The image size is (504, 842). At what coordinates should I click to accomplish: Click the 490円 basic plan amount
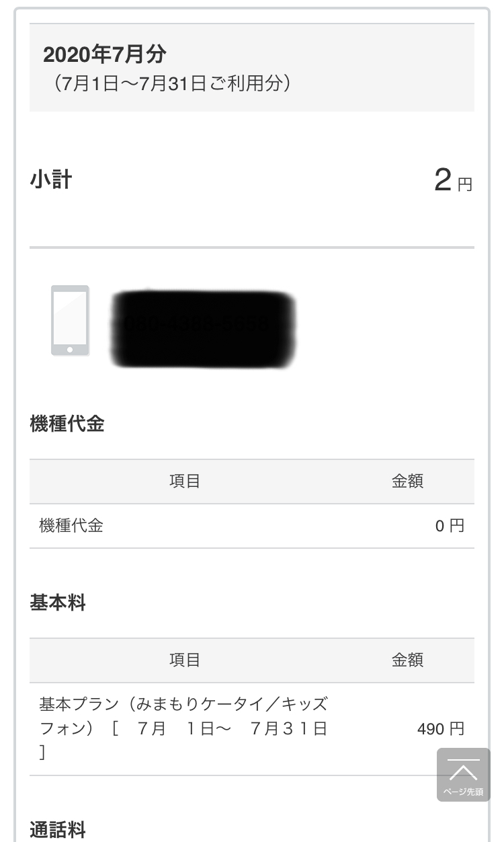point(440,728)
